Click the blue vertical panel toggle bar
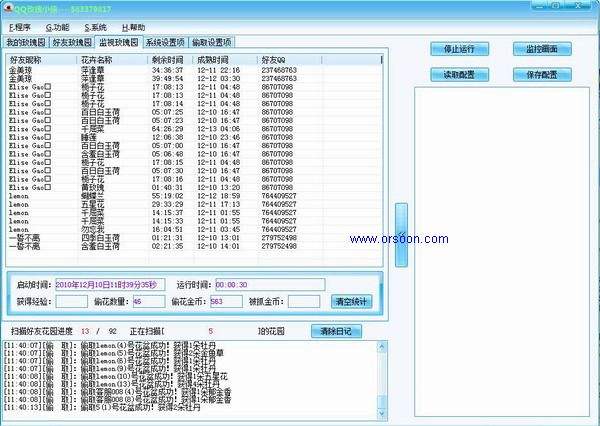600x426 pixels. pos(401,235)
